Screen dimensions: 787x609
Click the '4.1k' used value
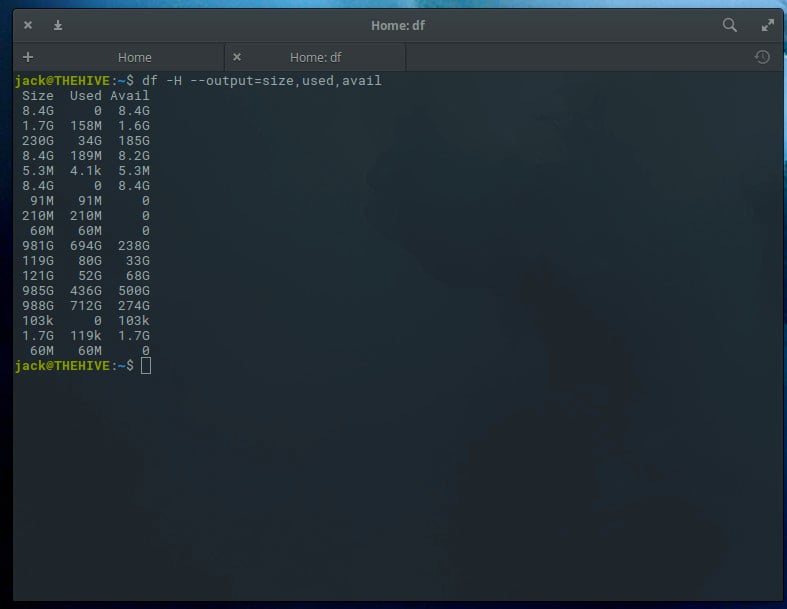tap(85, 171)
